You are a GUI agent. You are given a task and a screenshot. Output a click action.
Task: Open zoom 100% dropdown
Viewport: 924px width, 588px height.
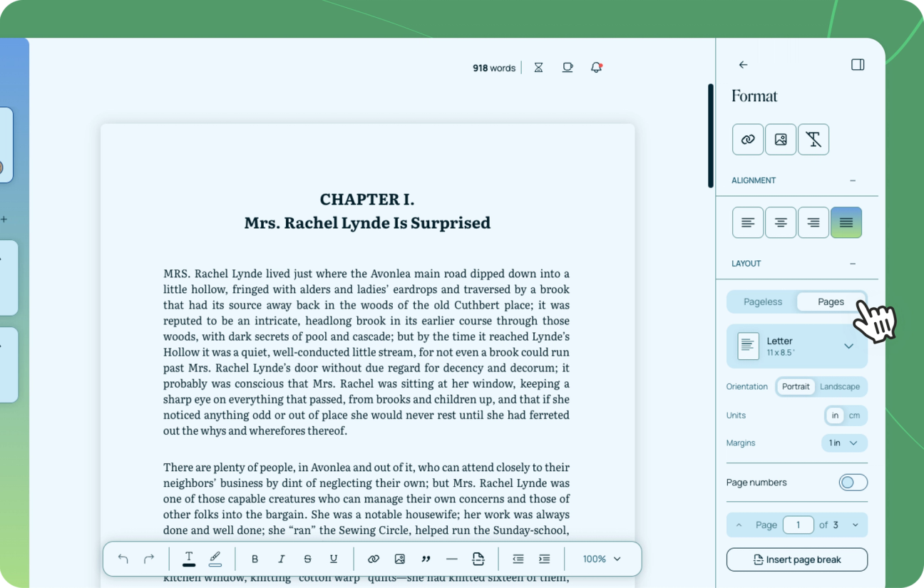click(x=602, y=559)
